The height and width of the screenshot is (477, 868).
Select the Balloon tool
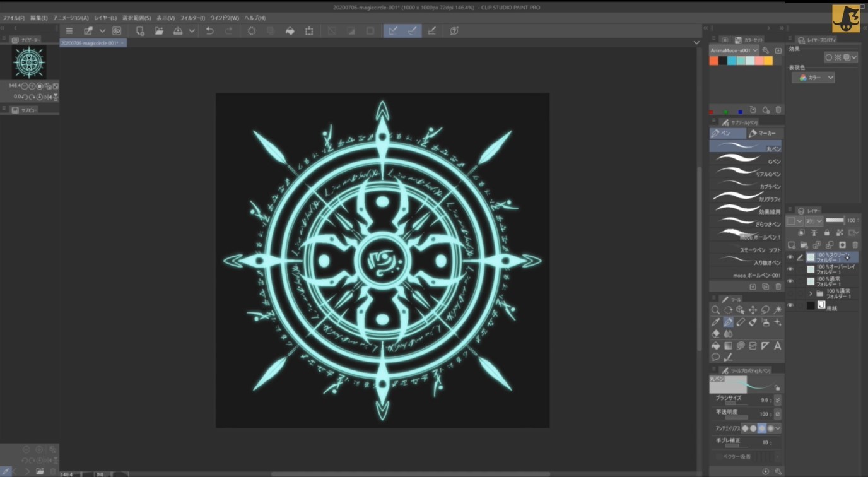click(716, 357)
